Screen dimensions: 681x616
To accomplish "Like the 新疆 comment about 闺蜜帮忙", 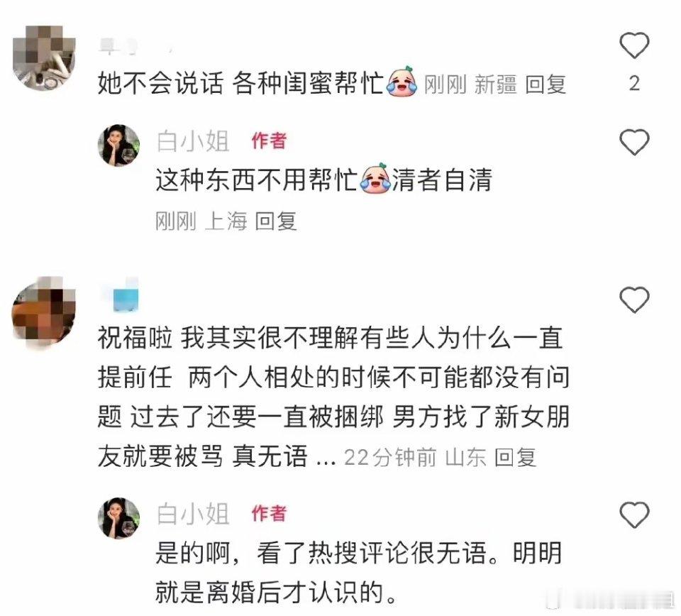I will (x=633, y=45).
